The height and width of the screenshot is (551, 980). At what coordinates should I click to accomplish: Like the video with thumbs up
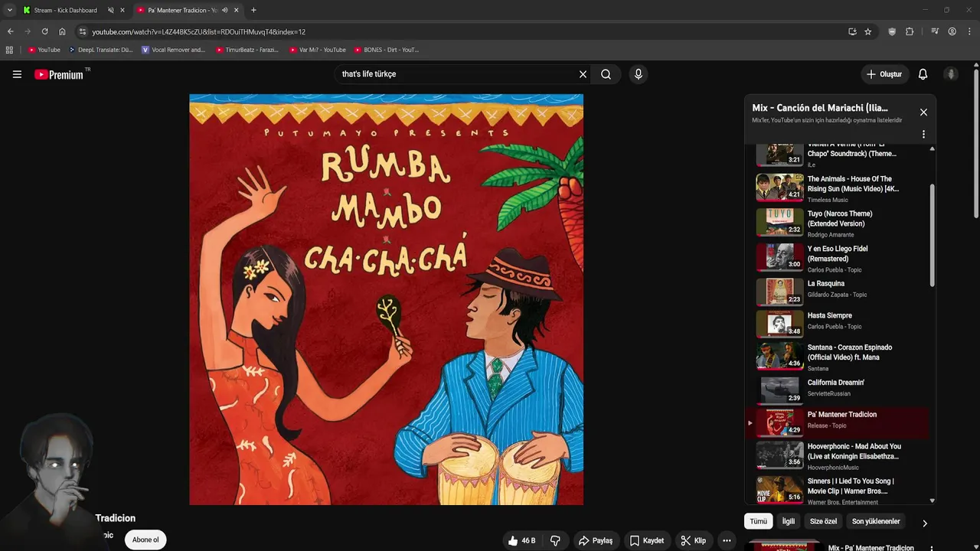pyautogui.click(x=521, y=540)
